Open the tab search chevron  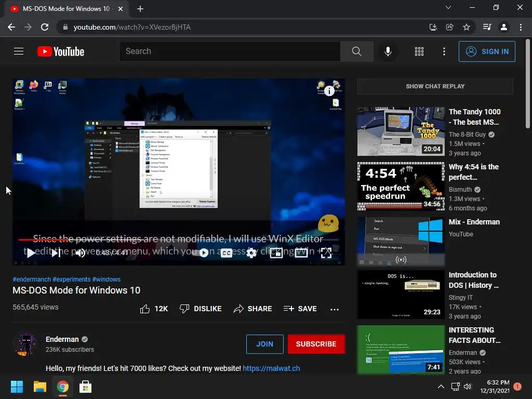click(x=448, y=7)
